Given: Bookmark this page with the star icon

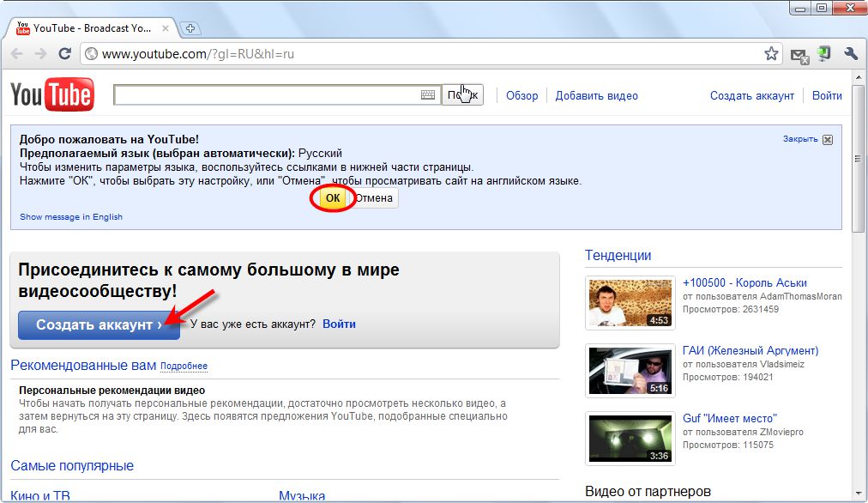Looking at the screenshot, I should tap(771, 54).
